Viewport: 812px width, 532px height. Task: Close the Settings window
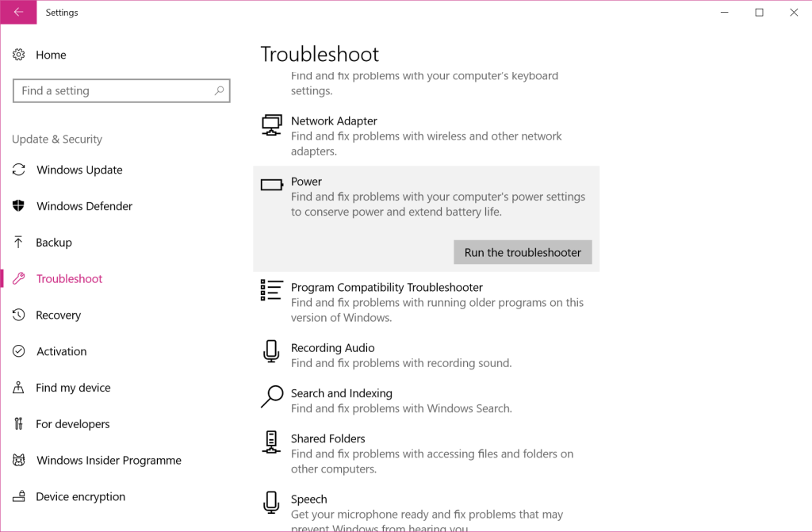coord(794,13)
